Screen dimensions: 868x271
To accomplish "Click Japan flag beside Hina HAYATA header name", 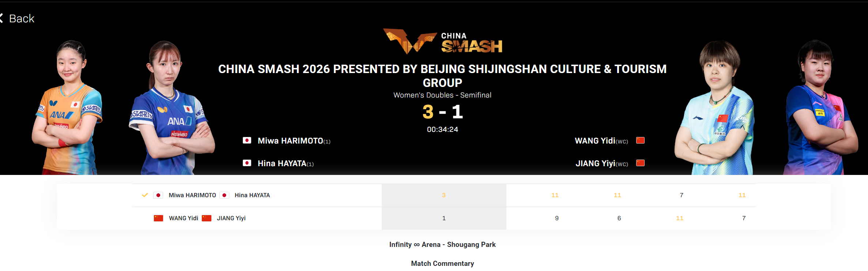I will pyautogui.click(x=247, y=163).
